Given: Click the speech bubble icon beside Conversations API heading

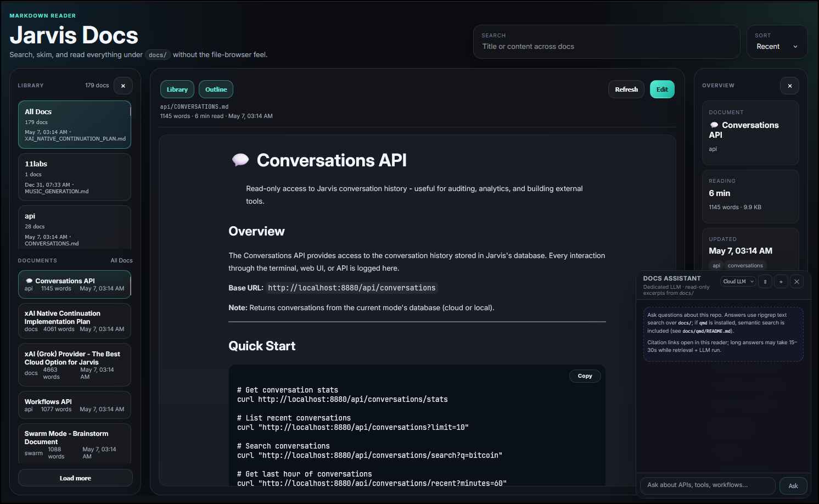Looking at the screenshot, I should tap(240, 160).
